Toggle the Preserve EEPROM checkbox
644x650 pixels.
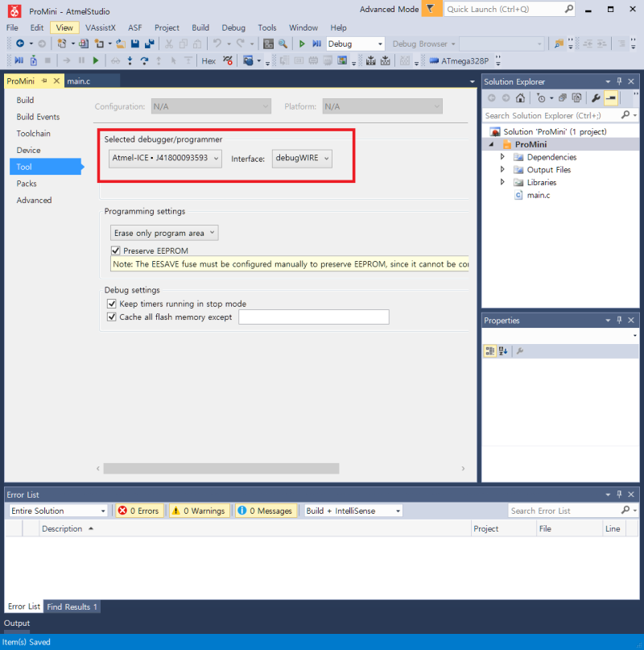[x=116, y=250]
